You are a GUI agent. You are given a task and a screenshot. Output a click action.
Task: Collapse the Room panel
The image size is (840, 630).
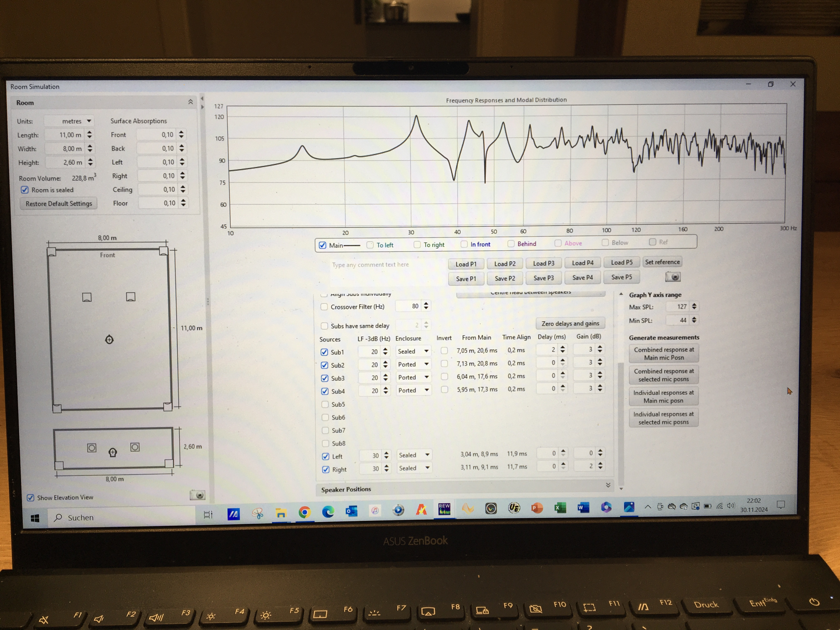[191, 102]
